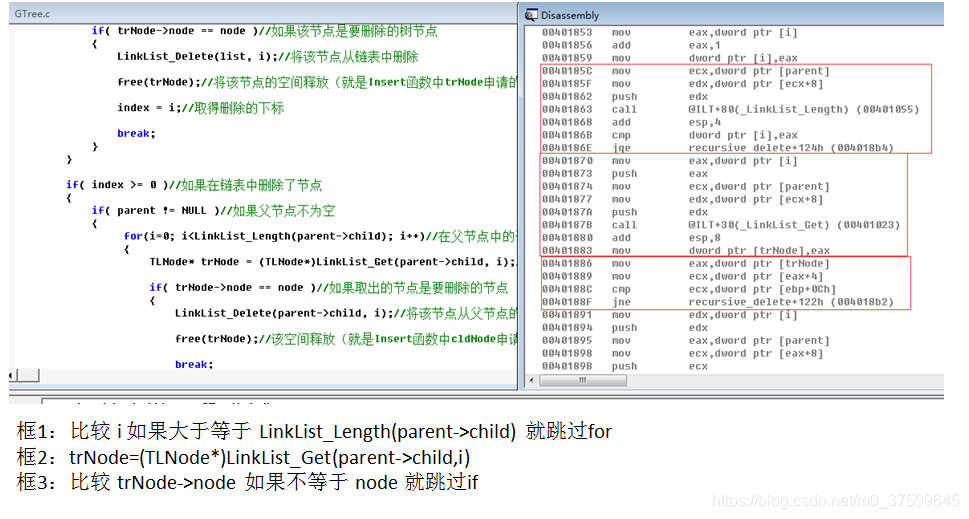Click disassembly row at address 00401853

[669, 32]
